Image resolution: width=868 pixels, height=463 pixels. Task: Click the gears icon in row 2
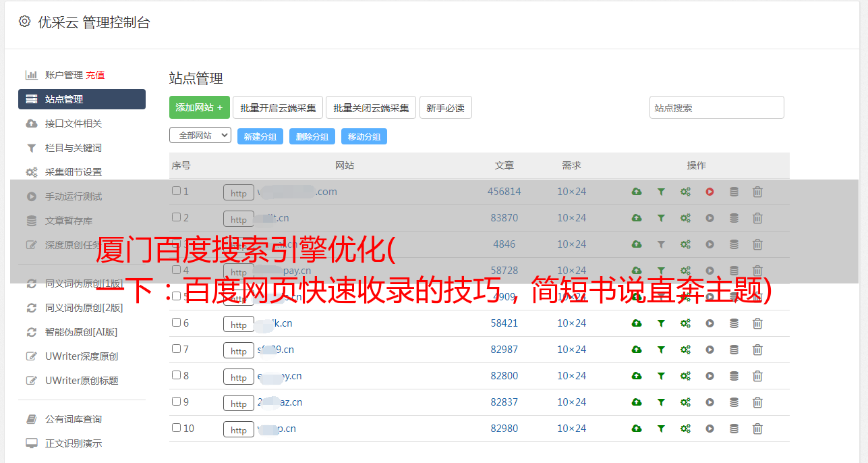tap(685, 218)
